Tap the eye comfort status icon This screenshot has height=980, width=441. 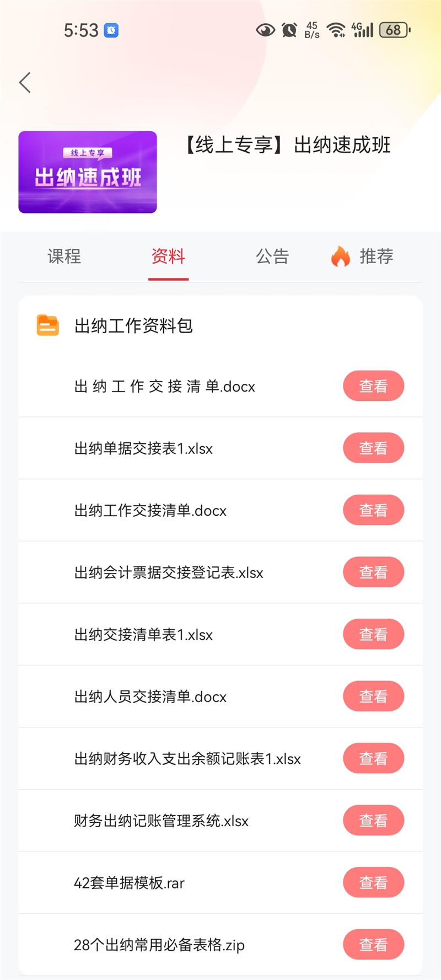[265, 30]
